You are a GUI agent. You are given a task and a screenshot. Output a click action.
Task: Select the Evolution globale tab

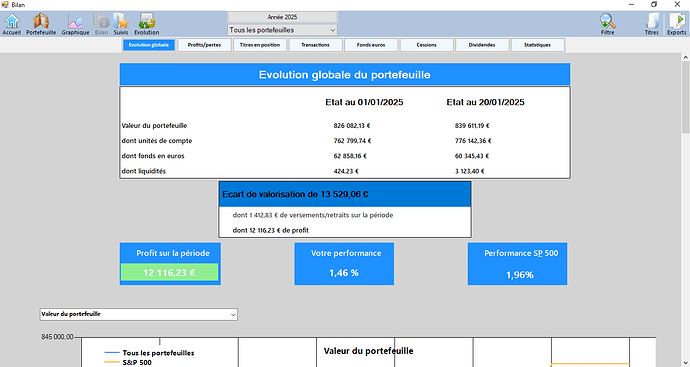point(149,45)
